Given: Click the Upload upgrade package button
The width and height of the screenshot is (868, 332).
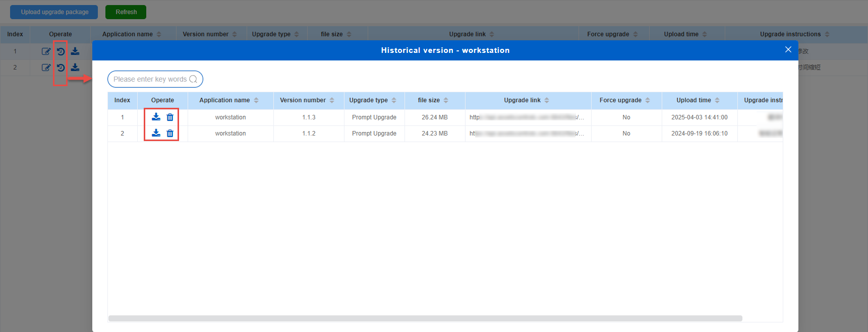Looking at the screenshot, I should tap(54, 12).
